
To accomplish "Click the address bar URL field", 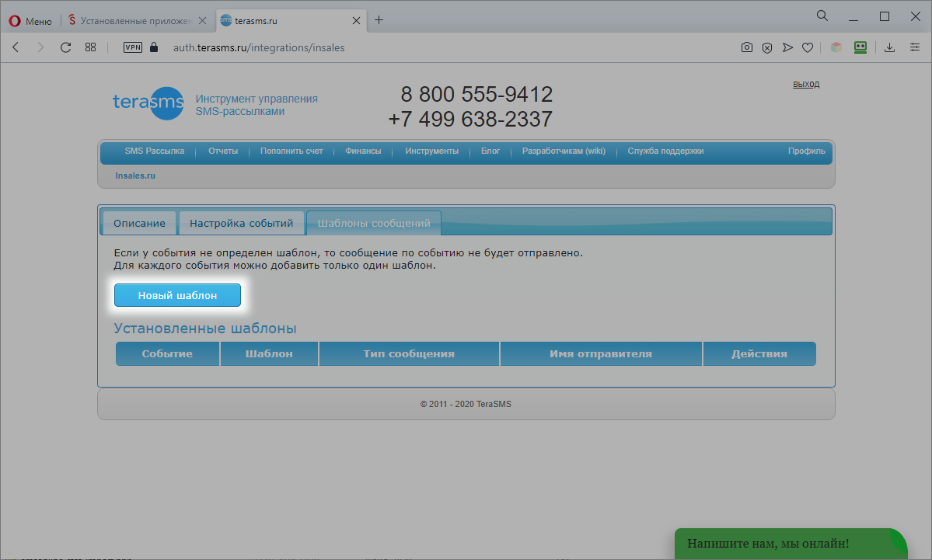I will point(259,47).
